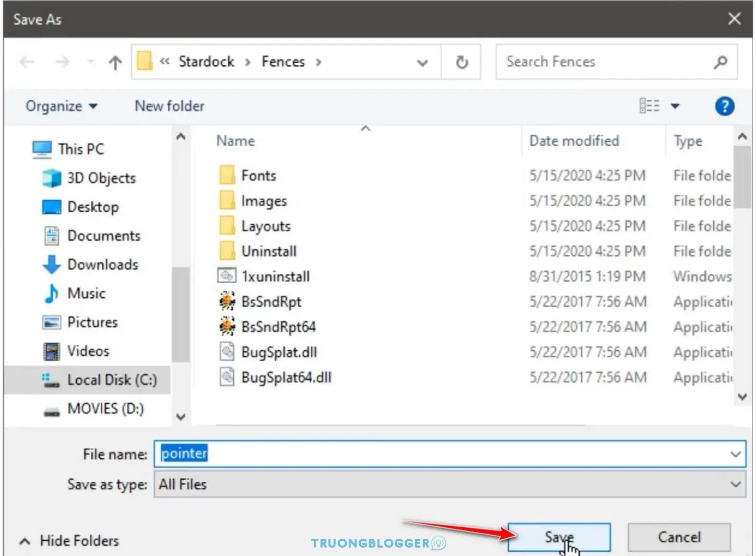The width and height of the screenshot is (756, 556).
Task: Click the Layouts folder icon
Action: (227, 226)
